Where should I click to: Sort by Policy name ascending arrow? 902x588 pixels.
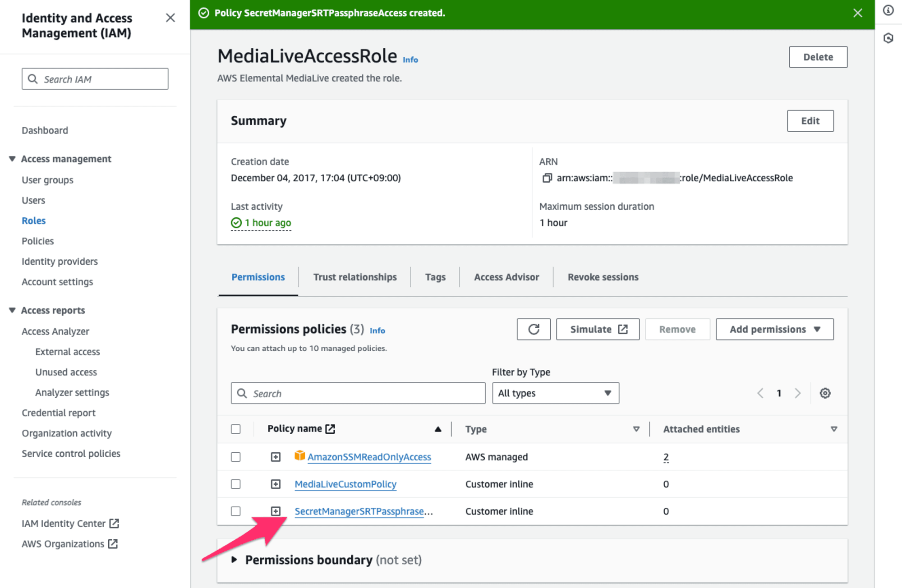pyautogui.click(x=437, y=429)
